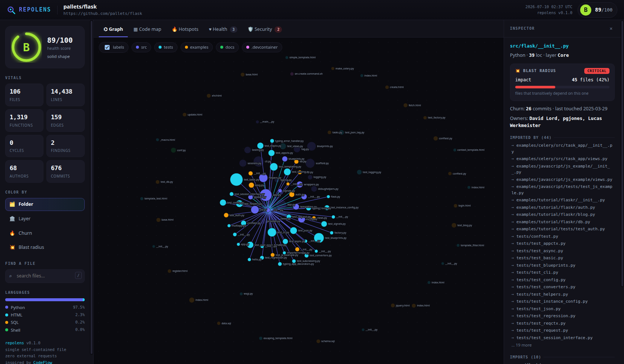Expand the '19 more' importers list
The width and height of the screenshot is (624, 364).
coord(521,345)
